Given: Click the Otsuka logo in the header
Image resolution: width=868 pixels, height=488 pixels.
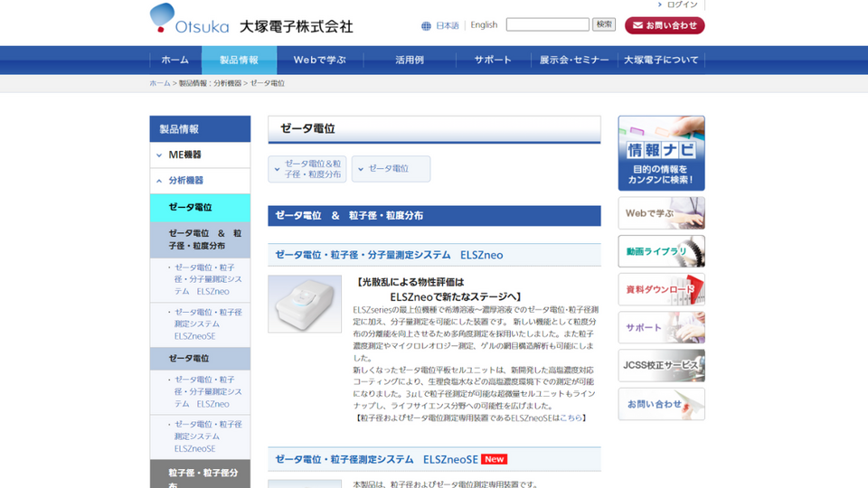Looking at the screenshot, I should 250,19.
